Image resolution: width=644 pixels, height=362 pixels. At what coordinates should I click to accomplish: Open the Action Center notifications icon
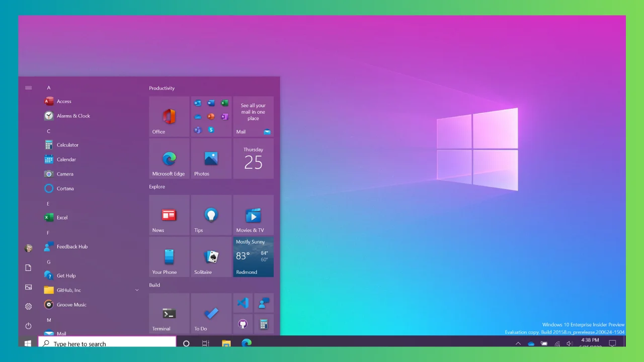click(612, 344)
